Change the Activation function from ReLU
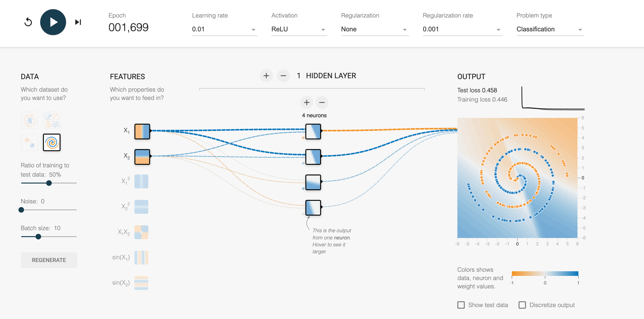Screen dimensions: 644x319 pos(299,29)
